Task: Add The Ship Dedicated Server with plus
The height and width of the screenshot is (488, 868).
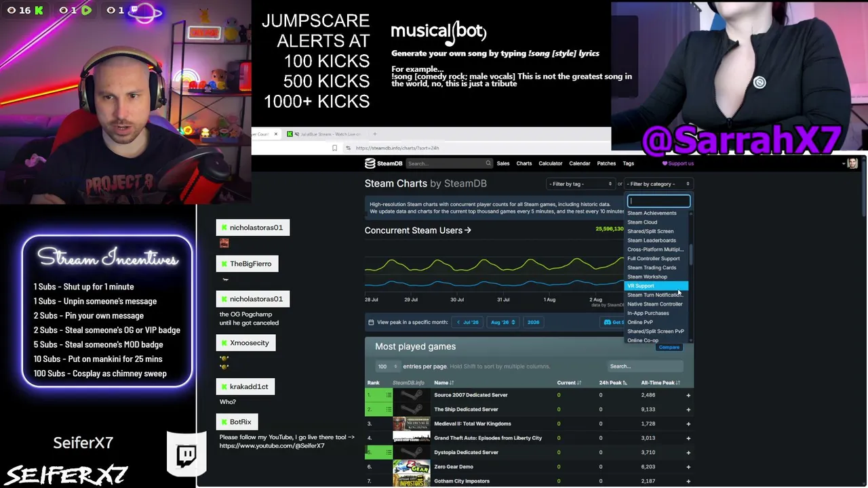Action: pos(688,409)
